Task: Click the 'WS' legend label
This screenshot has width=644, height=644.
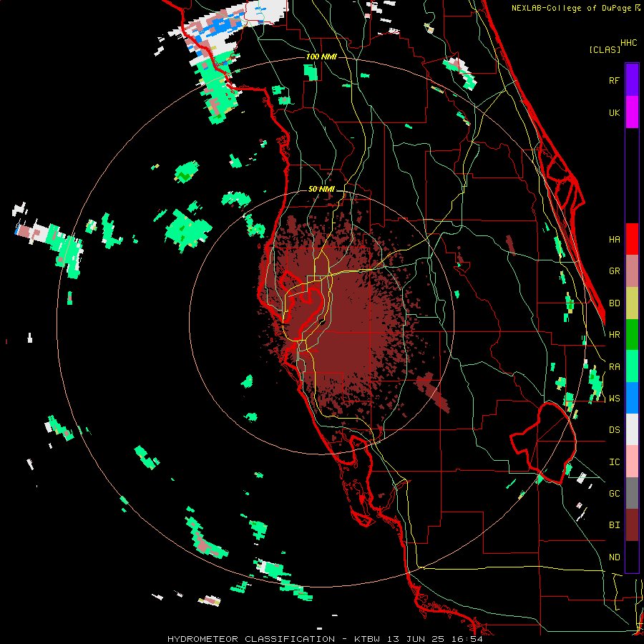Action: [614, 398]
